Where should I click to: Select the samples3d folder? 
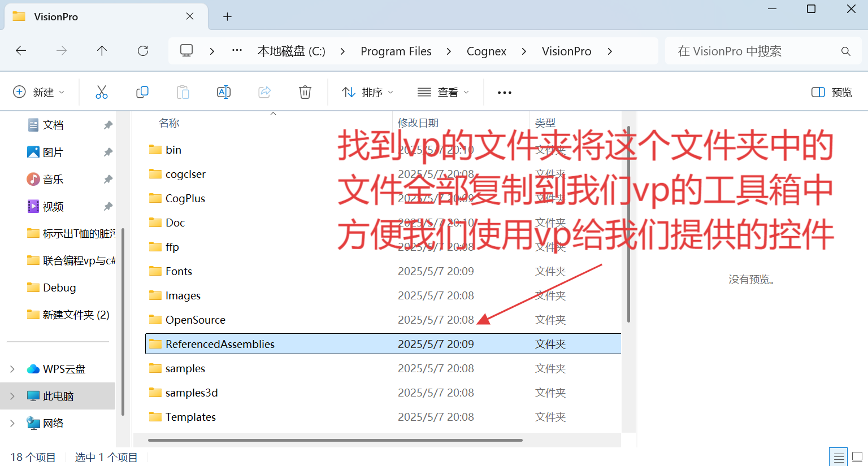[x=192, y=393]
